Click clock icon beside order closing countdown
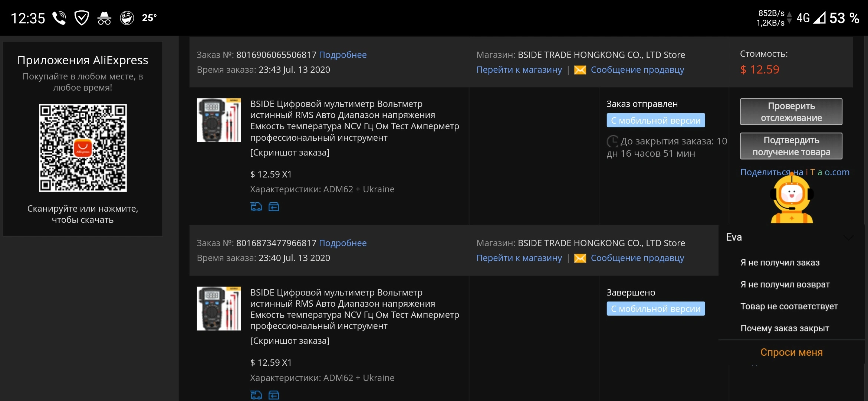The width and height of the screenshot is (868, 401). click(612, 141)
